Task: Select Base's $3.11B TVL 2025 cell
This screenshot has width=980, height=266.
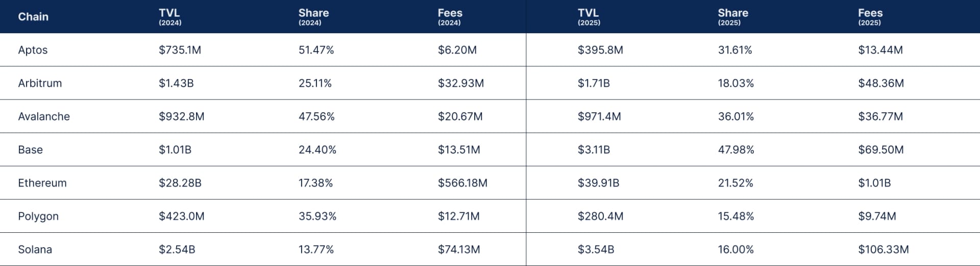Action: (594, 150)
